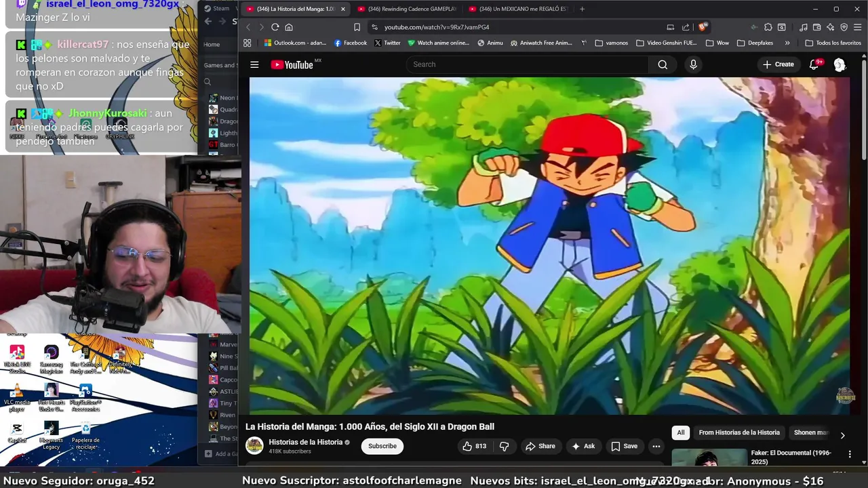Open the YouTube hamburger guide menu
Image resolution: width=868 pixels, height=488 pixels.
pyautogui.click(x=254, y=64)
